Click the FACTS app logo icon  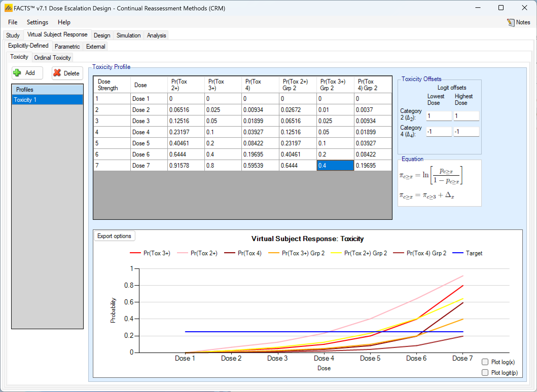point(8,8)
